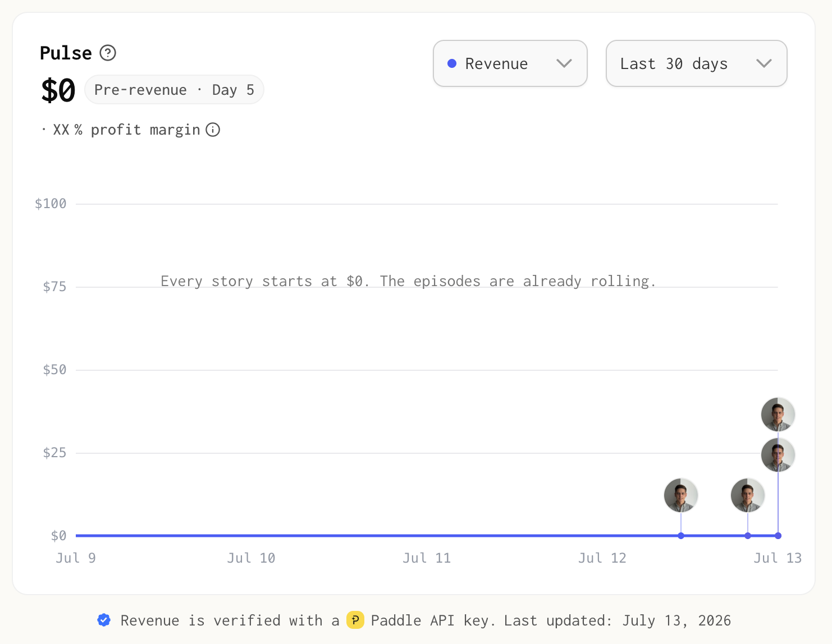Click the blue verified badge icon
832x644 pixels.
pyautogui.click(x=104, y=620)
